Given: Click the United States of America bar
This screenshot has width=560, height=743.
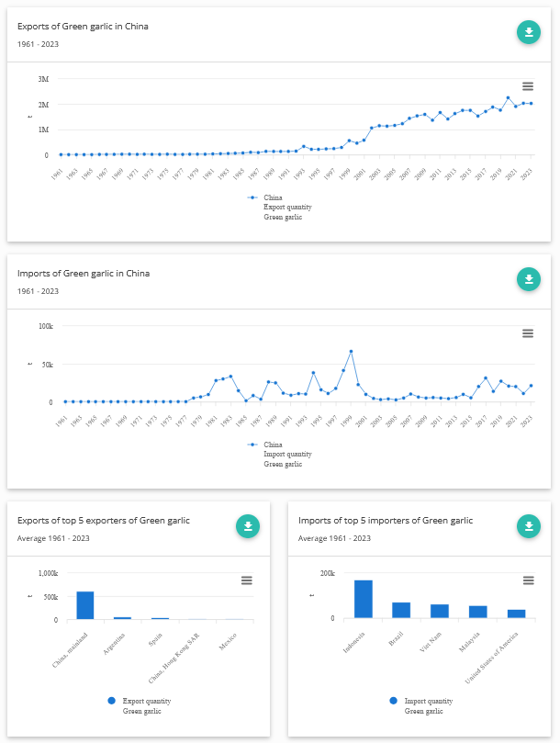Looking at the screenshot, I should (517, 614).
